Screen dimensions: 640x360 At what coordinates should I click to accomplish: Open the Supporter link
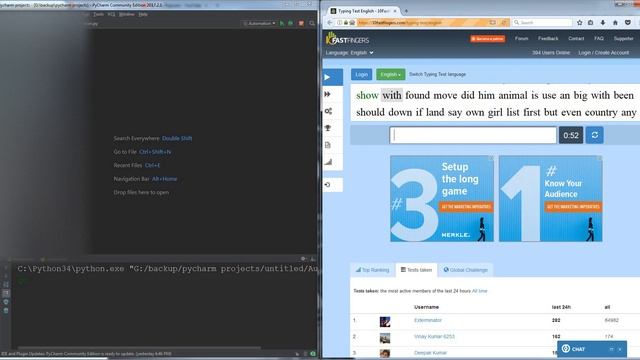(x=623, y=38)
